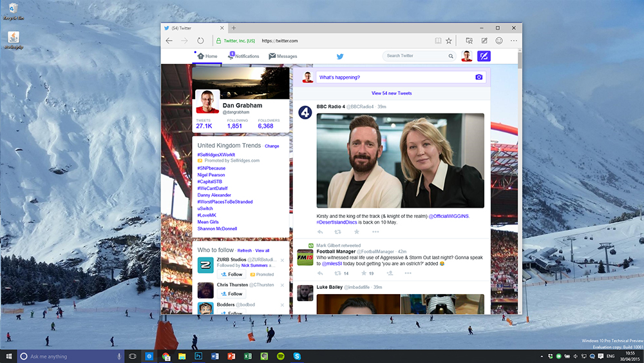Refresh the Twitter page
This screenshot has width=644, height=363.
click(200, 41)
